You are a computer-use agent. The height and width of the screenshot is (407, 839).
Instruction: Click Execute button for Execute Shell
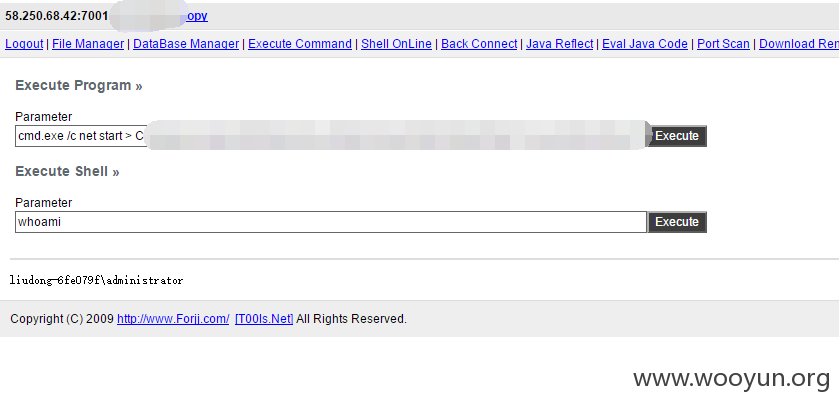click(677, 222)
